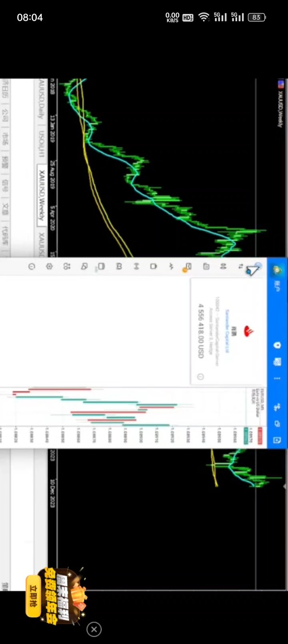This screenshot has height=644, width=288.
Task: Click the 25 Aug 2019 date on the time axis
Action: 52,174
